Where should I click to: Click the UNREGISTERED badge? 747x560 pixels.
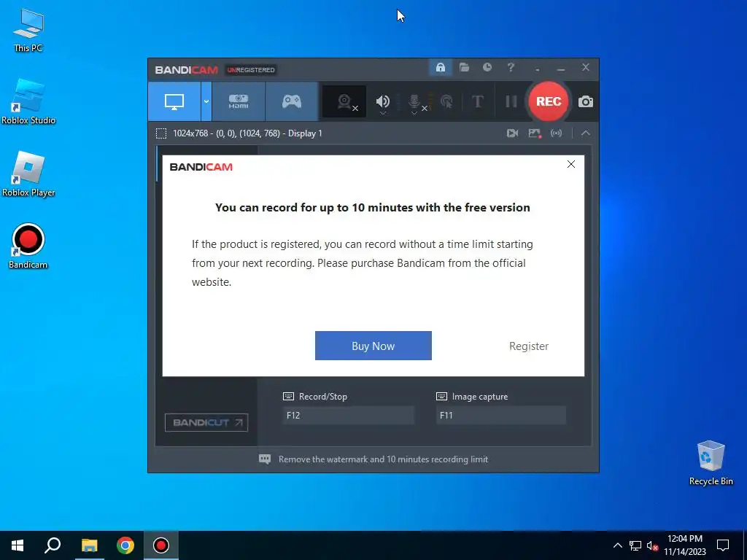click(x=251, y=70)
